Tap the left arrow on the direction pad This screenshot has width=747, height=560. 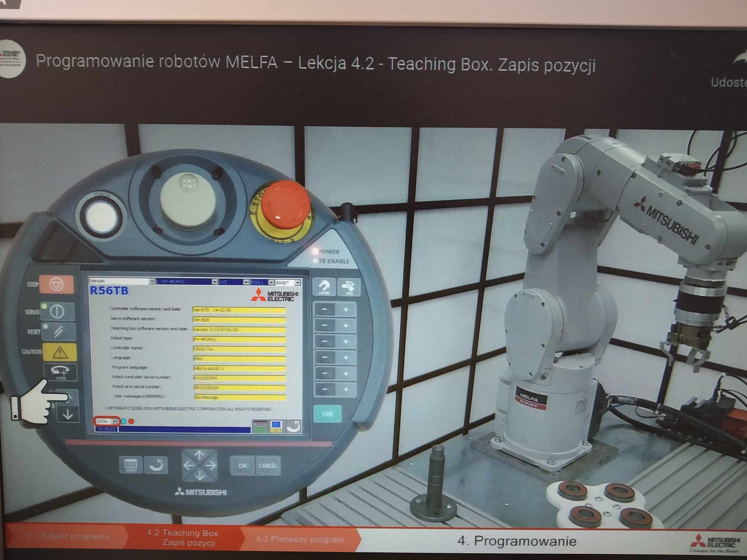(x=189, y=466)
